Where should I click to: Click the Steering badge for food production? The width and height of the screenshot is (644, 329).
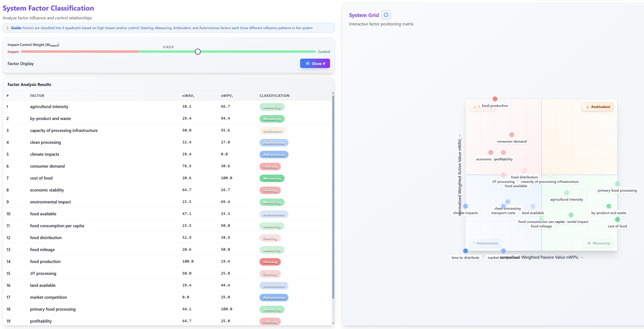pyautogui.click(x=270, y=262)
